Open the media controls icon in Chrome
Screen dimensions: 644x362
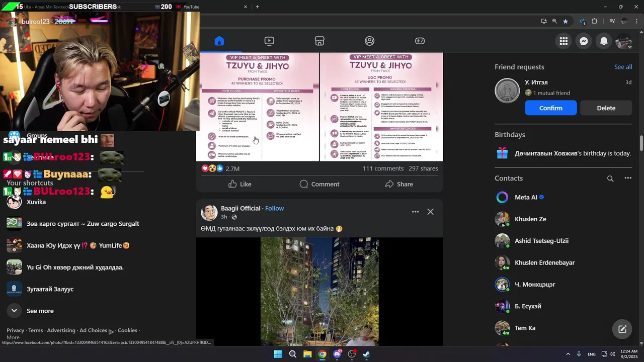(612, 21)
